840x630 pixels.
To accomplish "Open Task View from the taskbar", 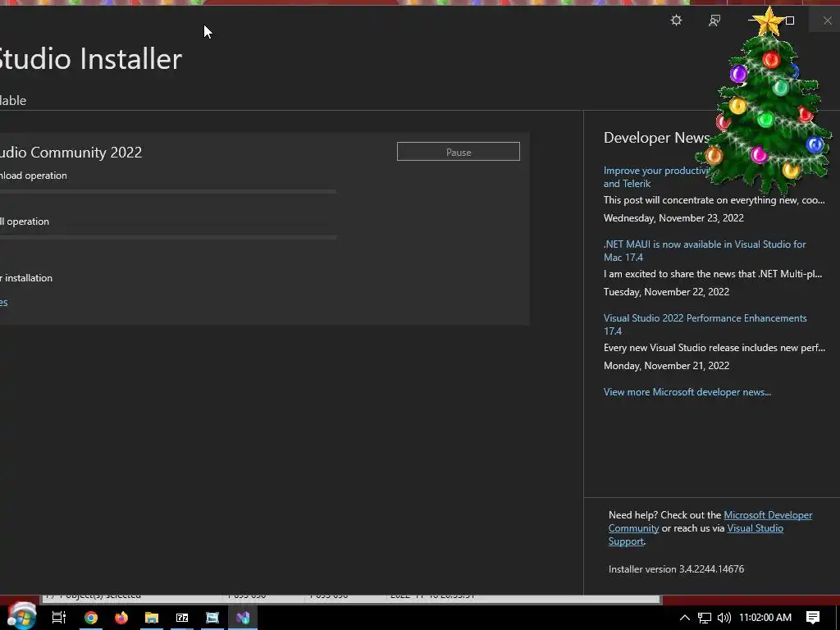I will [59, 618].
